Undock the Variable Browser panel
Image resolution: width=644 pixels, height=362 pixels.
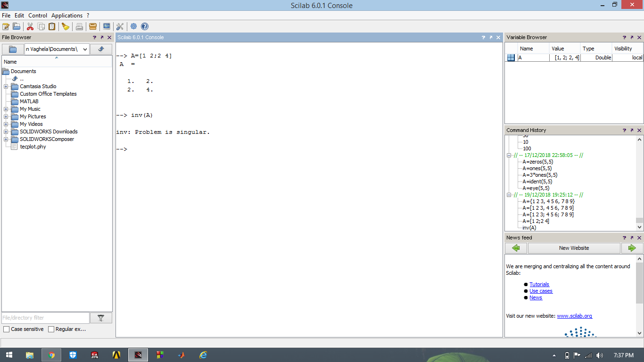point(632,37)
